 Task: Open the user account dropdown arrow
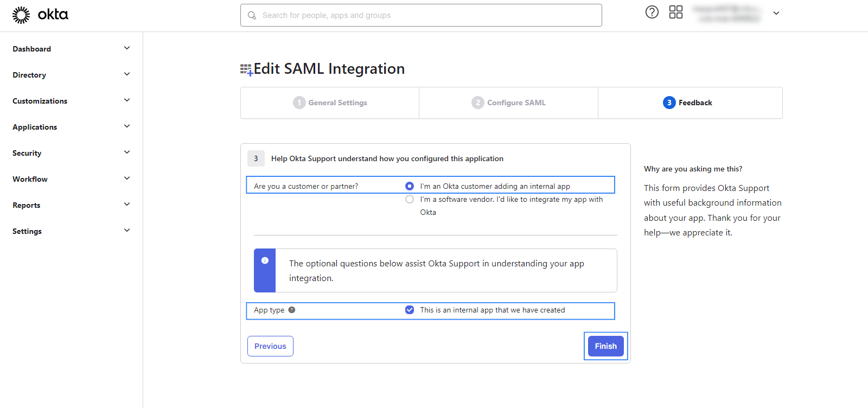coord(776,13)
